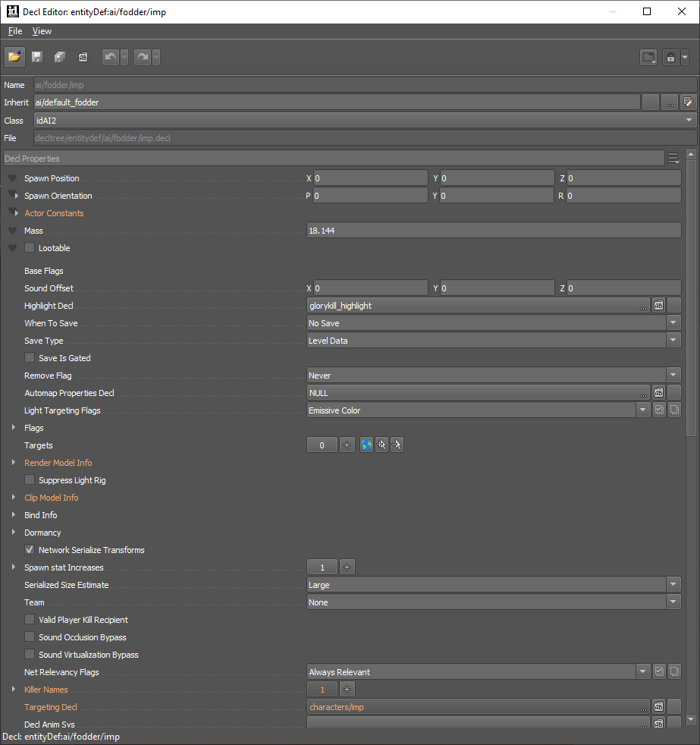The width and height of the screenshot is (700, 745).
Task: Click the AB rename icon in toolbar
Action: (x=83, y=57)
